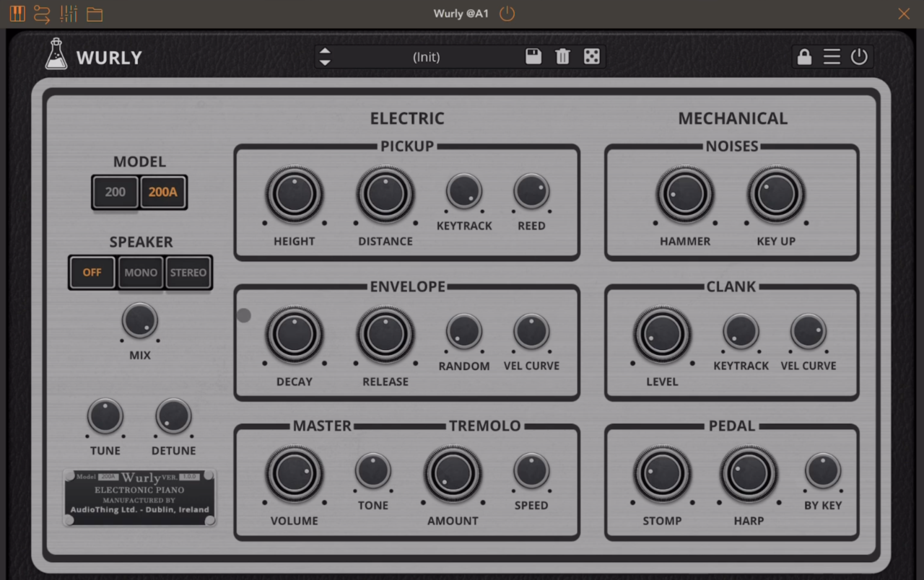Click the TUNE knob
924x580 pixels.
[x=105, y=416]
